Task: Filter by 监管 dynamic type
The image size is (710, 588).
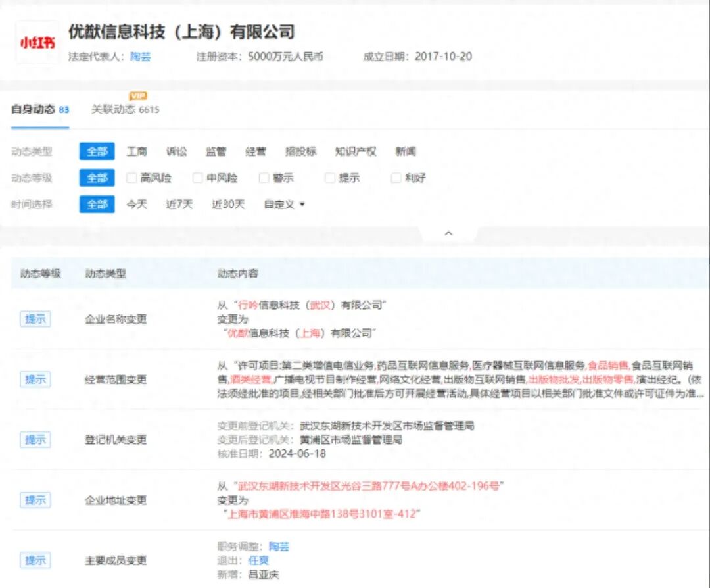Action: (216, 151)
